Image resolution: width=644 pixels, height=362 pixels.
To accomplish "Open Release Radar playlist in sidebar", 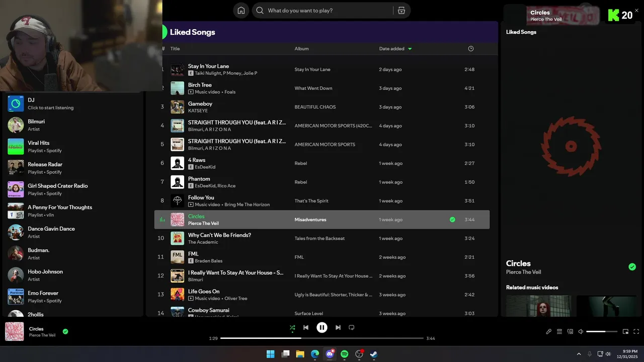I will (x=73, y=168).
